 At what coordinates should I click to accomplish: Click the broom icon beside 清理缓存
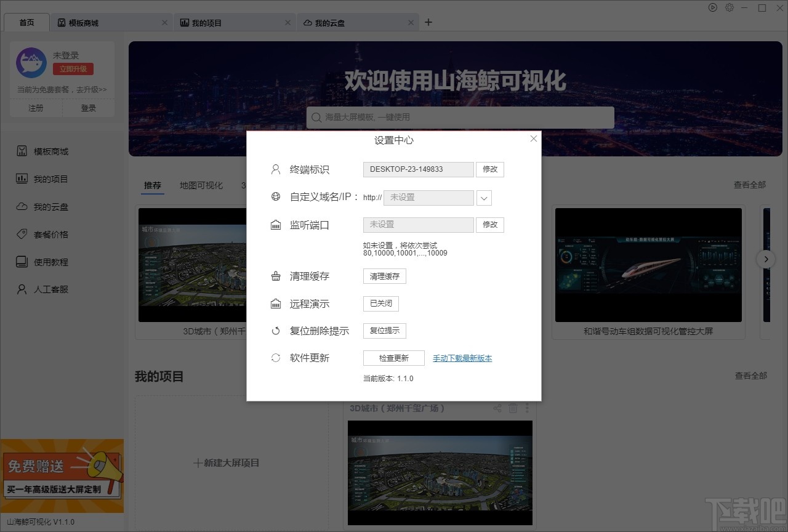click(x=276, y=276)
